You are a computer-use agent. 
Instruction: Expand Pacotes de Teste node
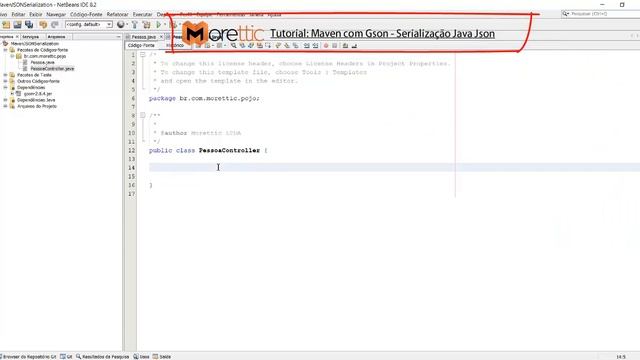coord(5,75)
